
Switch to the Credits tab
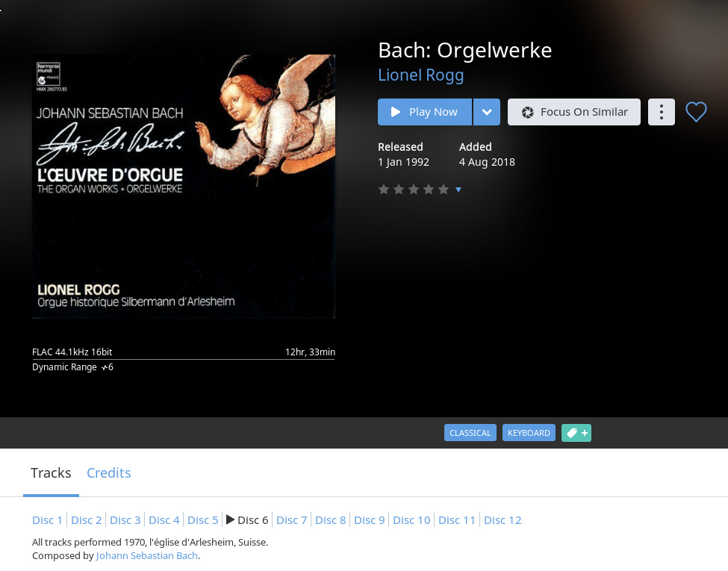pyautogui.click(x=109, y=472)
